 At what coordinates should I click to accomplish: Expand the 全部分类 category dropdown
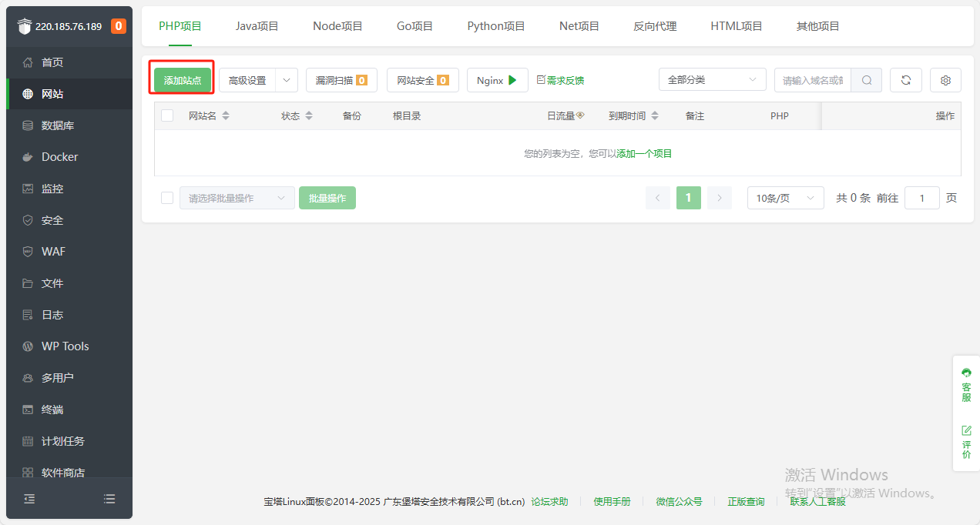(712, 80)
